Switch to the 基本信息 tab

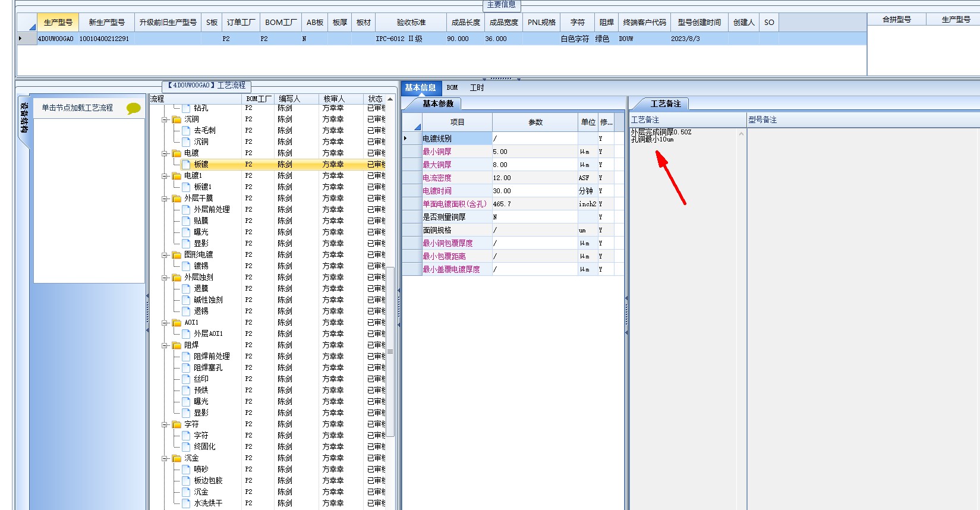[x=420, y=88]
